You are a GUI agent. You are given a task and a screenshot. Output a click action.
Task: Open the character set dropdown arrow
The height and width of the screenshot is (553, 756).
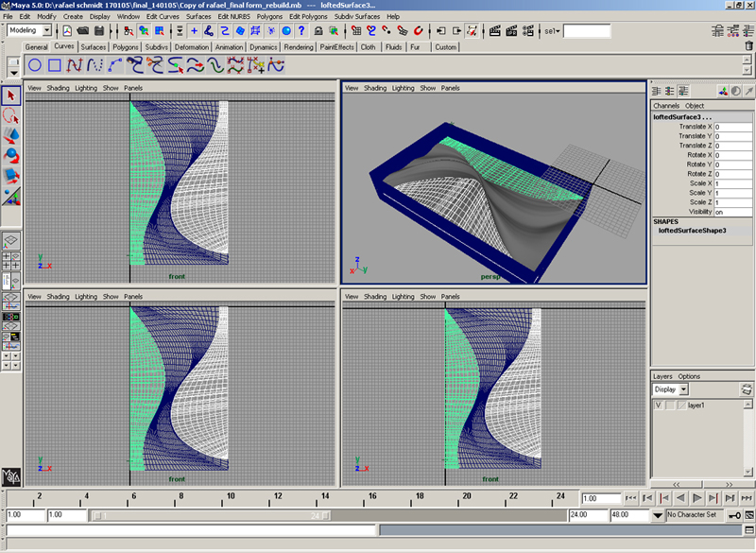[658, 515]
